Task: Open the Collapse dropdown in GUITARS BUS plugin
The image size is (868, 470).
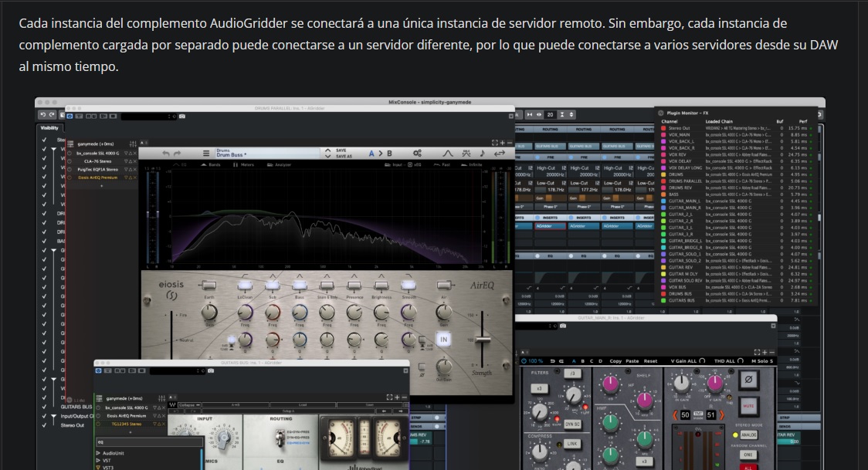Action: coord(190,405)
